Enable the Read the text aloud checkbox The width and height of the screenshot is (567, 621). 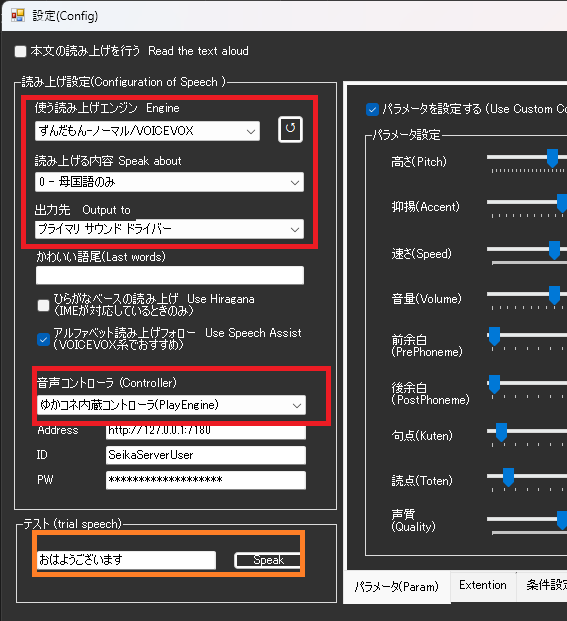tap(21, 51)
